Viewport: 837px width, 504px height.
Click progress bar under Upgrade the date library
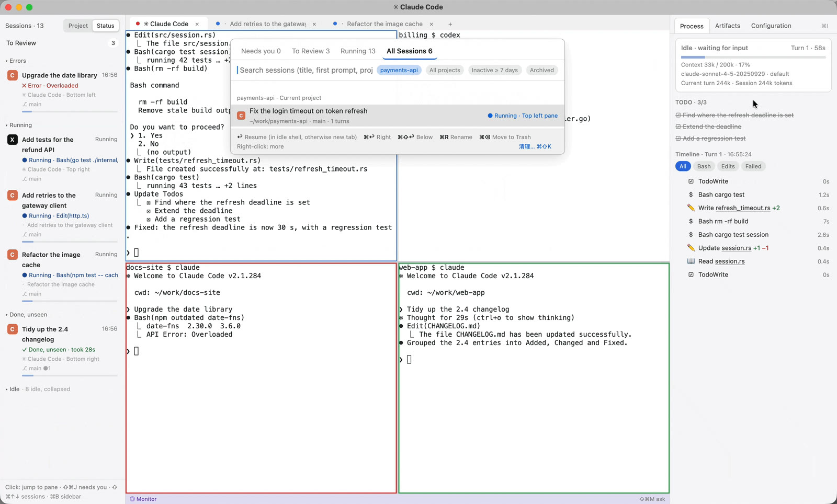[x=70, y=112]
